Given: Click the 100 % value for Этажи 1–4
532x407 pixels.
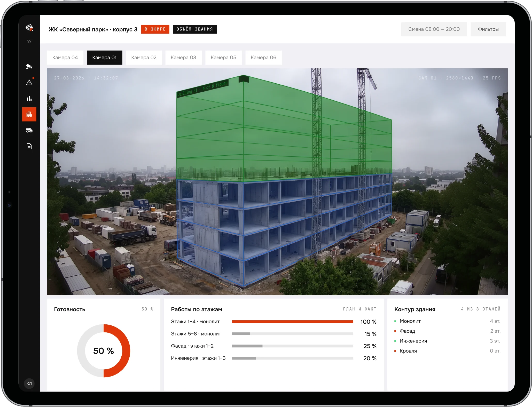Looking at the screenshot, I should tap(369, 322).
